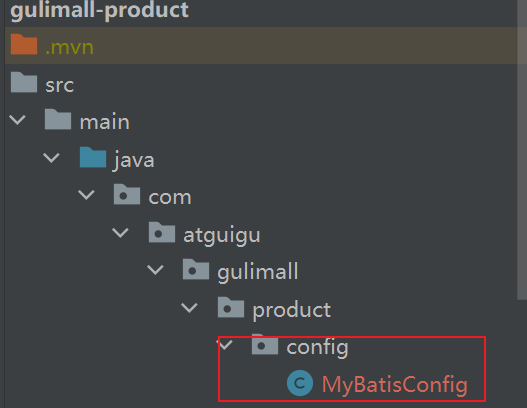Click the orange .mvn folder icon
The height and width of the screenshot is (408, 527).
pos(24,44)
